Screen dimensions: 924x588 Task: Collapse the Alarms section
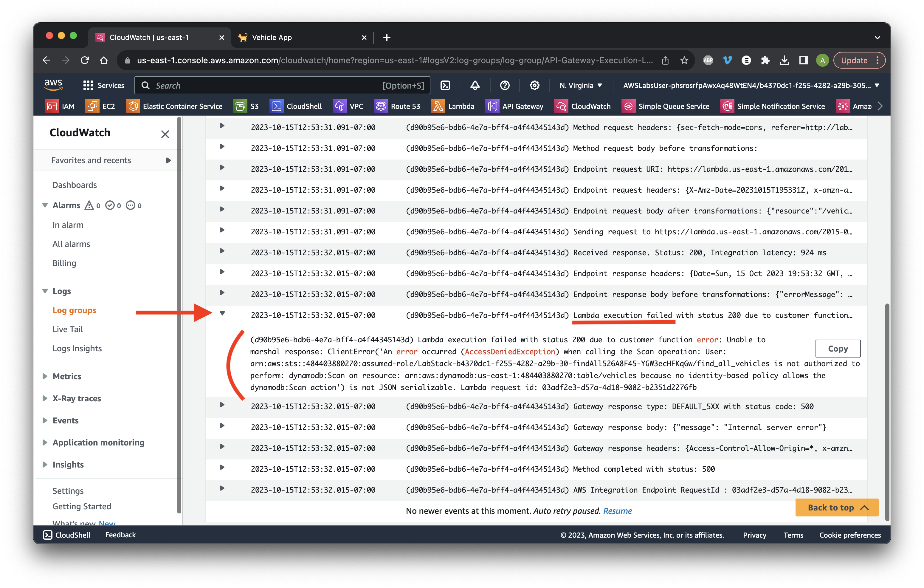coord(45,205)
